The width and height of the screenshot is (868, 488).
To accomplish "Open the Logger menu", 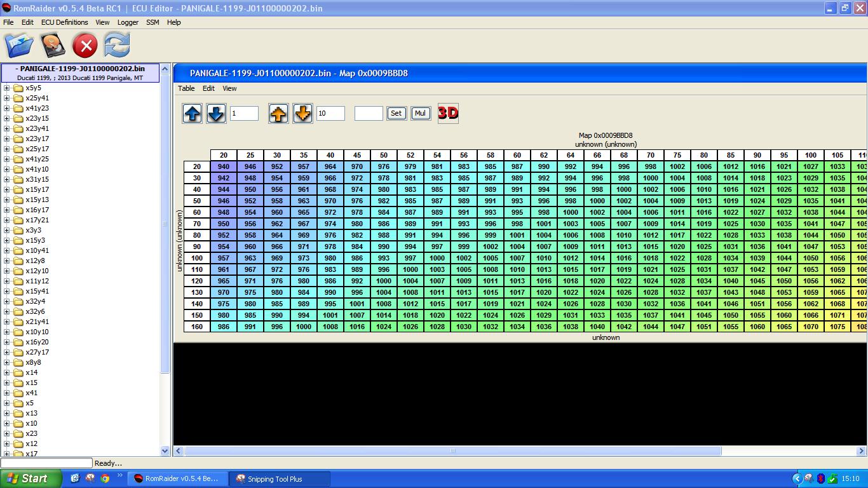I will click(128, 22).
